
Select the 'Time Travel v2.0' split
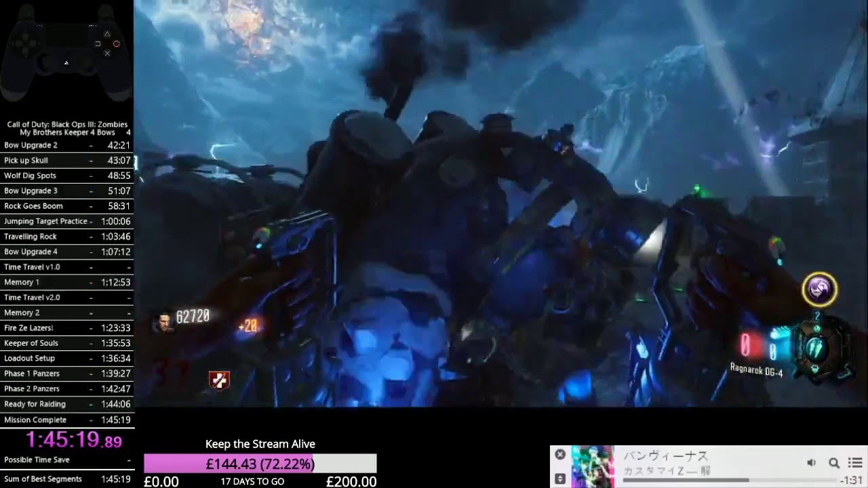[67, 298]
